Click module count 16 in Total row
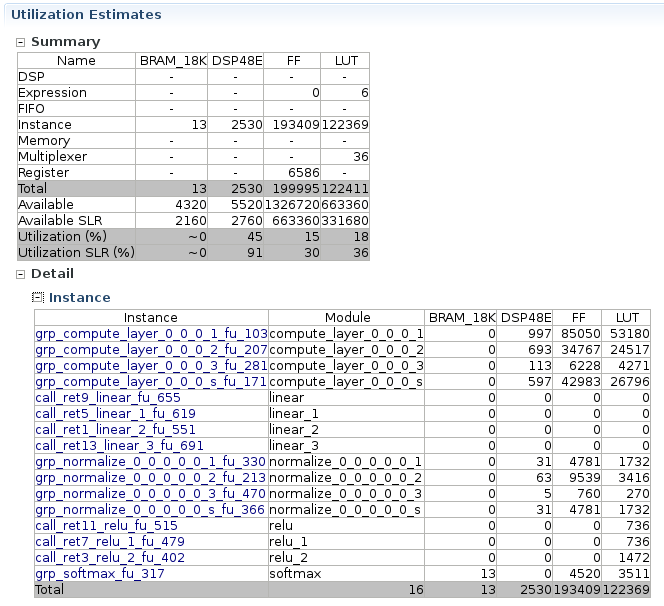This screenshot has width=664, height=606. 416,590
